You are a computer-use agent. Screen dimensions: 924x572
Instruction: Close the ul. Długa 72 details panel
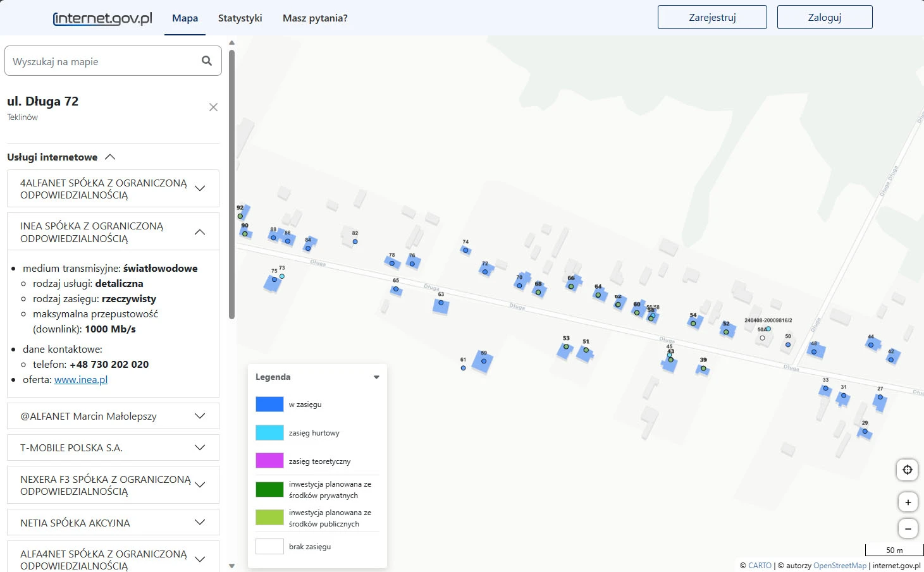213,107
